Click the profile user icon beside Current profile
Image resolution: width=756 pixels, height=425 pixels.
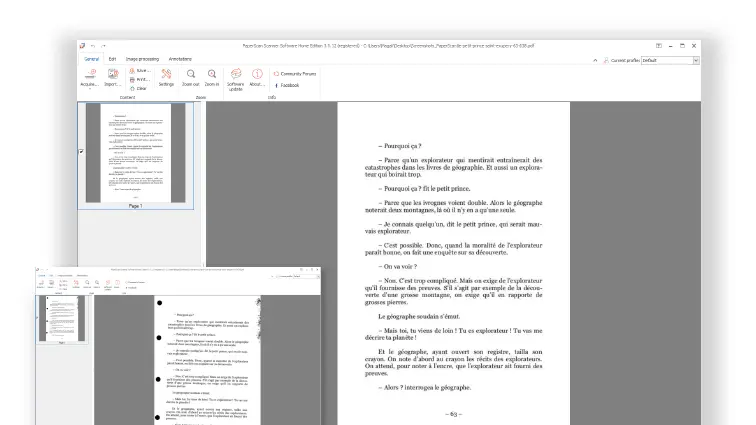(606, 60)
